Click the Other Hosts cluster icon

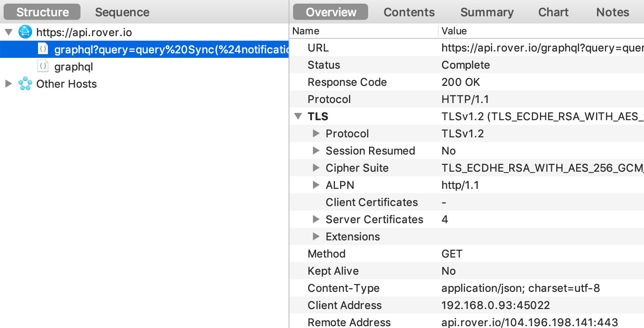point(25,84)
